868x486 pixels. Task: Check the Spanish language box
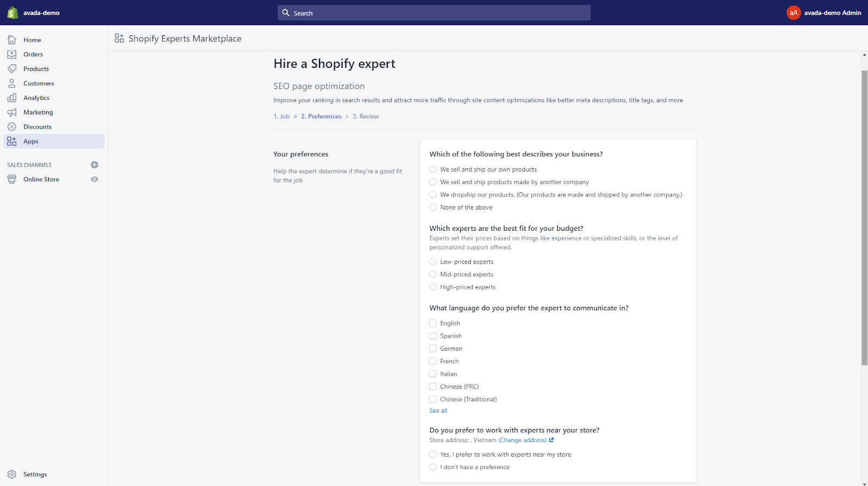tap(433, 336)
